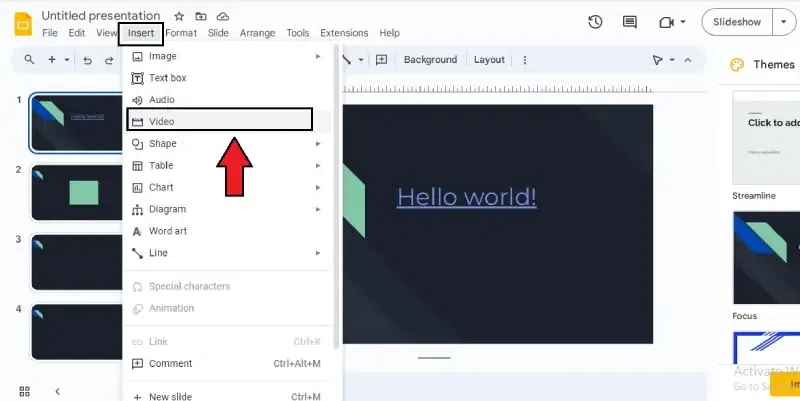Choose Word art from Insert menu
Viewport: 800px width, 401px height.
[x=228, y=231]
